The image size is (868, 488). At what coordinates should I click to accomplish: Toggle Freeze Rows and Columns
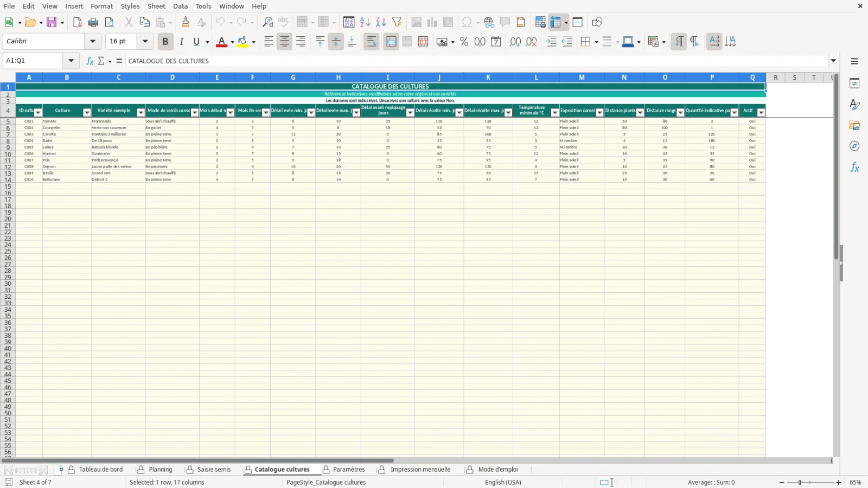click(555, 22)
